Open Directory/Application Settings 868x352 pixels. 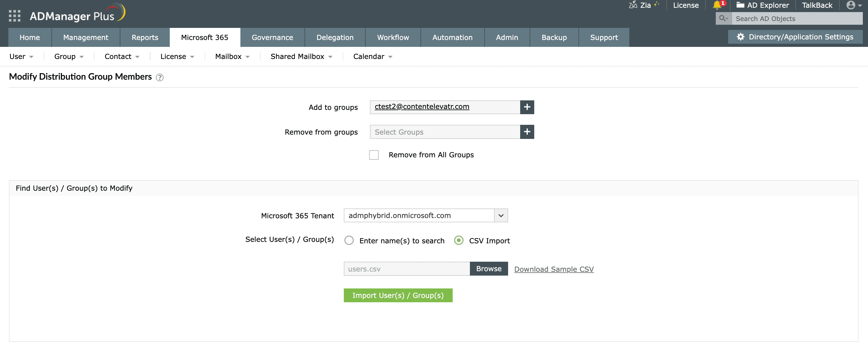(x=795, y=37)
